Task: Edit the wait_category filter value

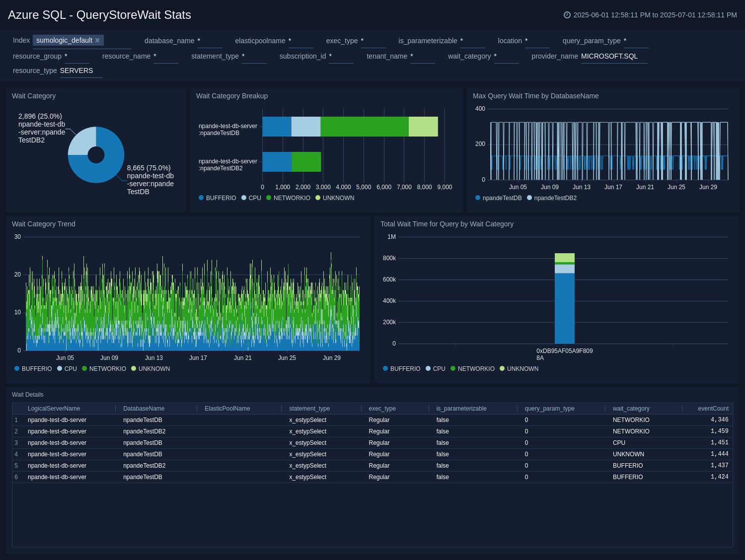Action: pyautogui.click(x=506, y=56)
